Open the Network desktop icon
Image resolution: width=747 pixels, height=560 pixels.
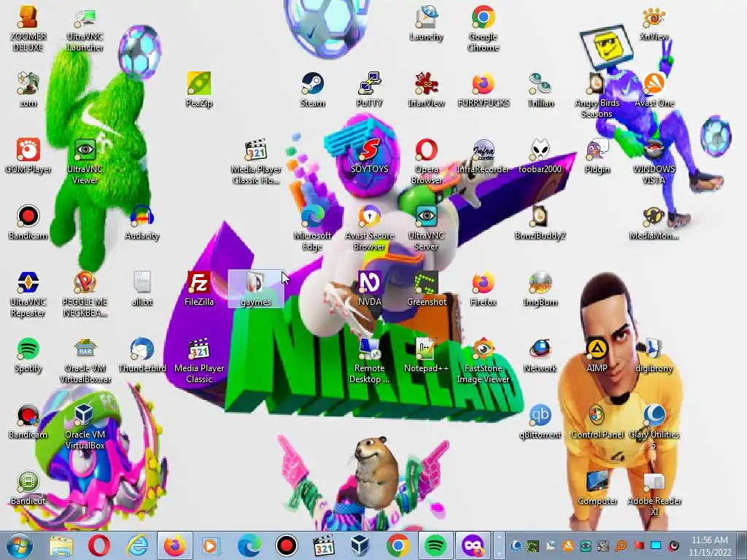(540, 355)
